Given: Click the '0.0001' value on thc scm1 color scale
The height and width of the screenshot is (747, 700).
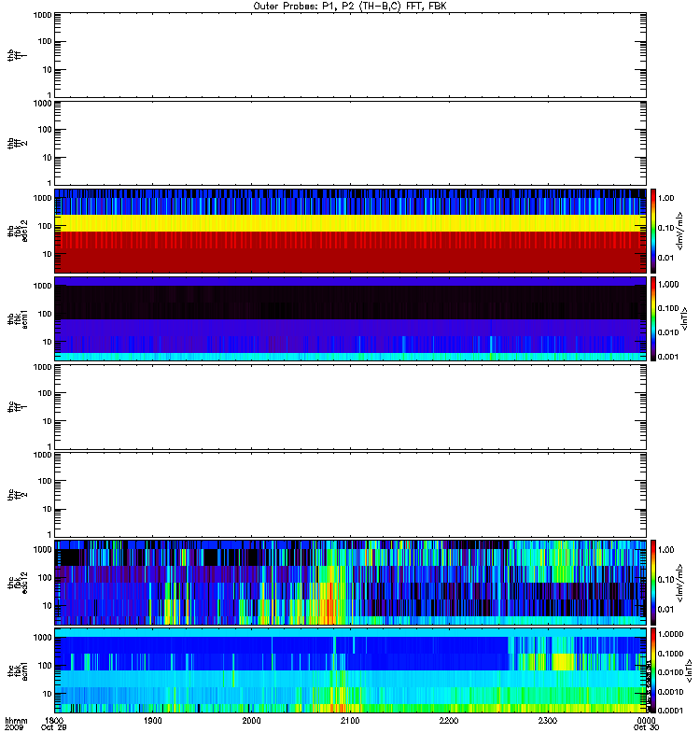Looking at the screenshot, I should 670,711.
